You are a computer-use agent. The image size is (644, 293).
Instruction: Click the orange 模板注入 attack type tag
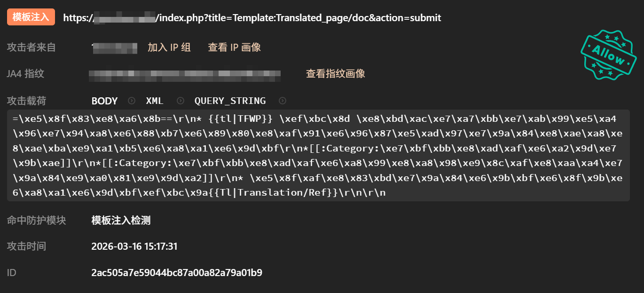(x=31, y=17)
